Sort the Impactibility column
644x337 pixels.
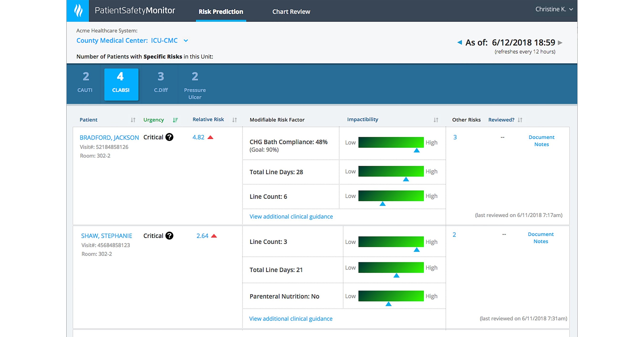tap(436, 120)
